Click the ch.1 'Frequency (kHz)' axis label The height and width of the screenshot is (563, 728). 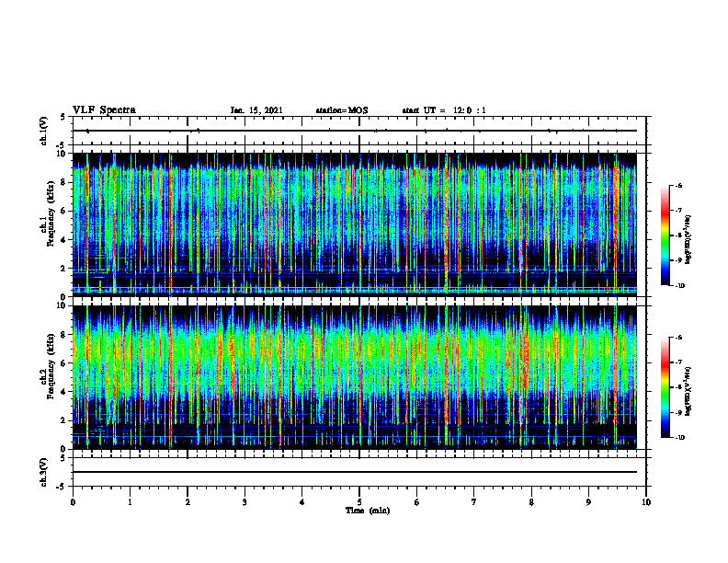pyautogui.click(x=51, y=213)
